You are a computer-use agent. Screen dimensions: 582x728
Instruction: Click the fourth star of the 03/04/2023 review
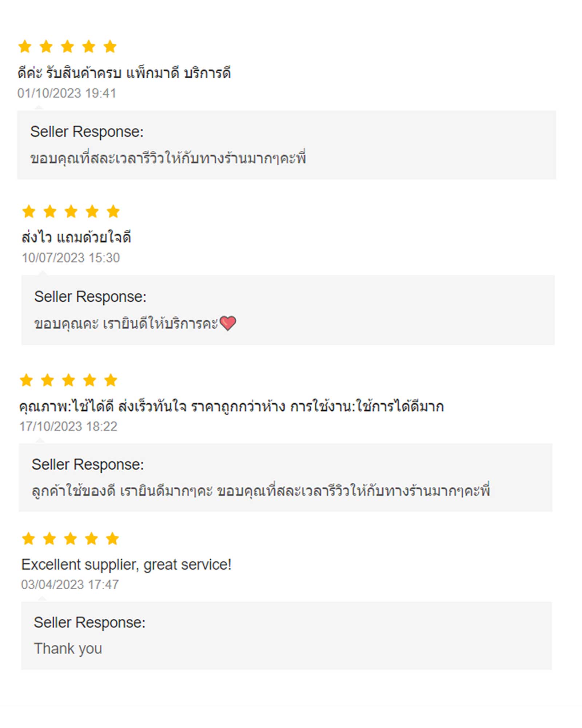[x=92, y=538]
